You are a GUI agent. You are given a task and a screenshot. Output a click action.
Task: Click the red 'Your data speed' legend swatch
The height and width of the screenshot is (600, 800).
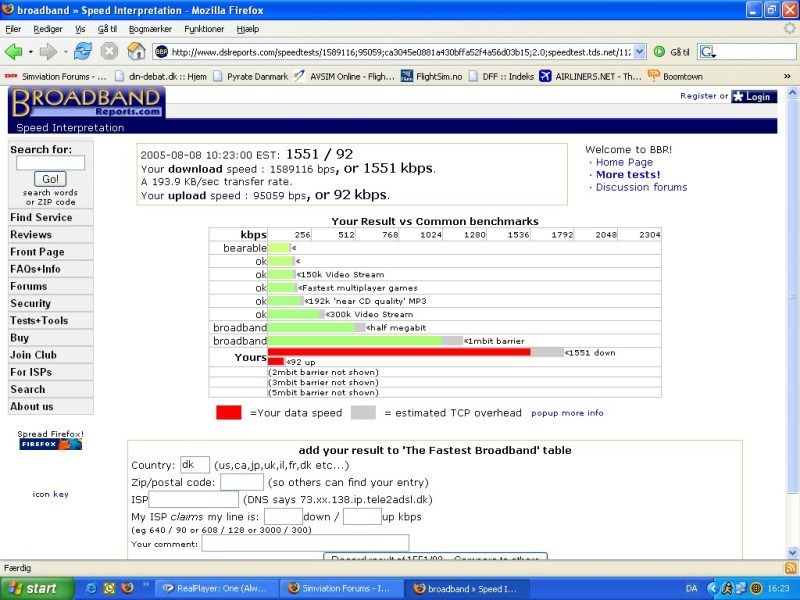click(x=228, y=412)
